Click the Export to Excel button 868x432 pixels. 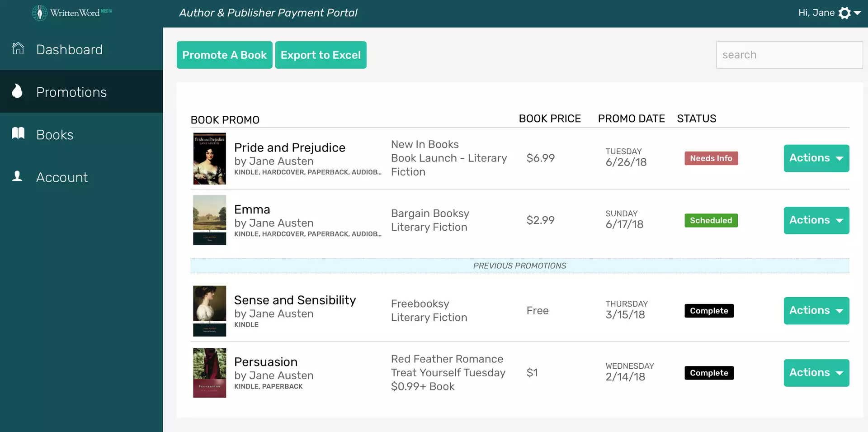tap(321, 55)
